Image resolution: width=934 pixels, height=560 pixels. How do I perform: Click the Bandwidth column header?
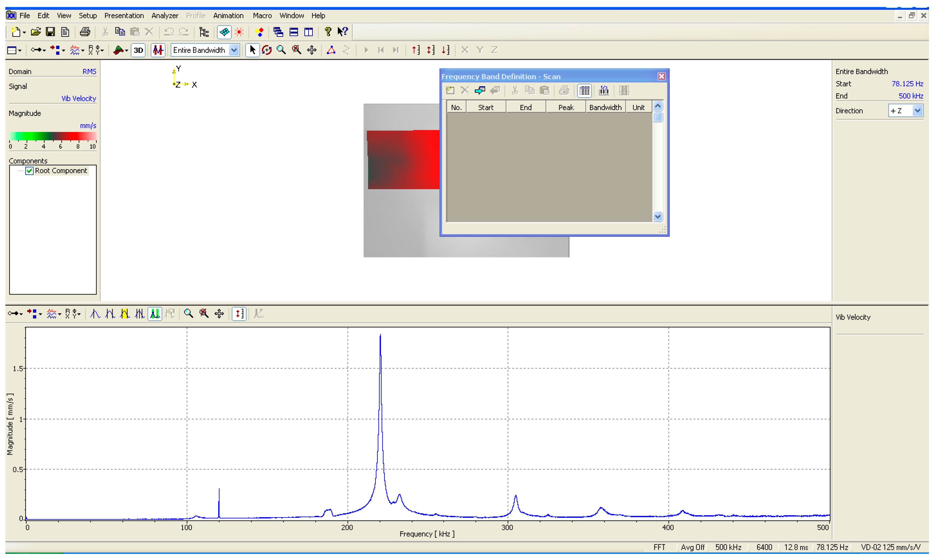[605, 107]
